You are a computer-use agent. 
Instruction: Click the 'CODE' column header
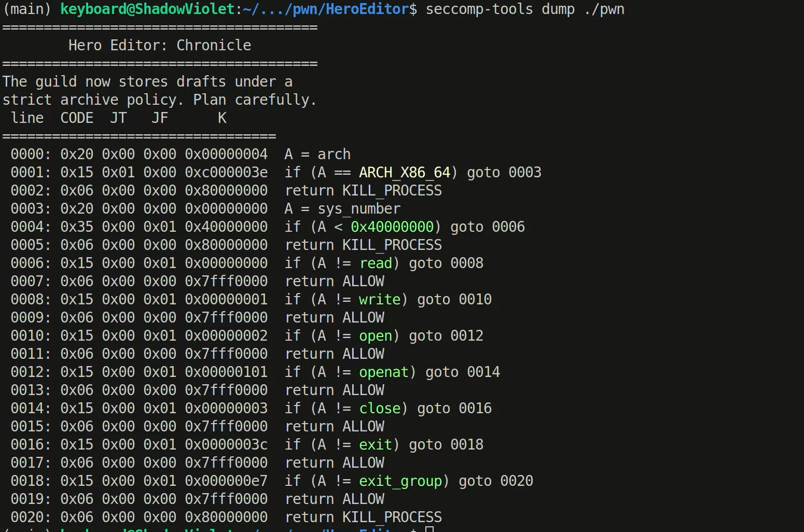point(77,118)
